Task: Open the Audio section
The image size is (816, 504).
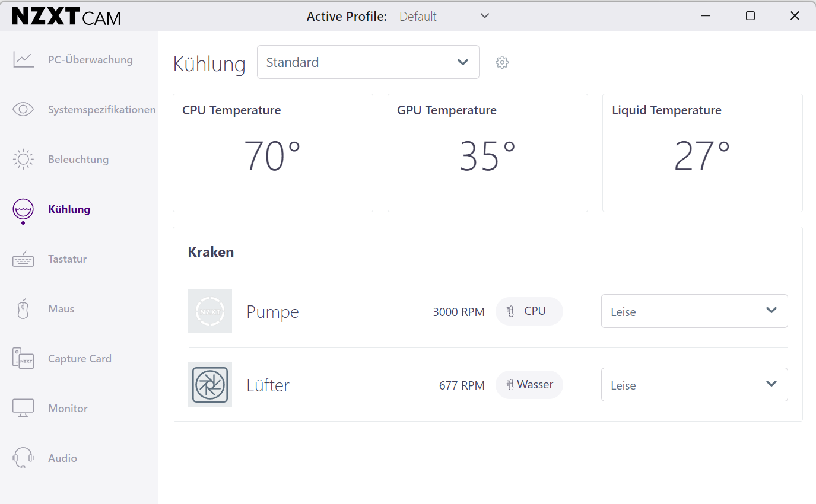Action: click(x=79, y=458)
